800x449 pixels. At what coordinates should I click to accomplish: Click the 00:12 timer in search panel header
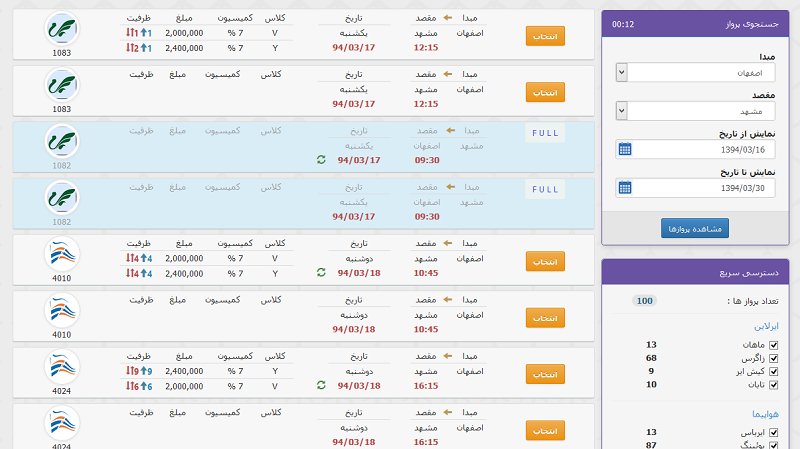[623, 24]
